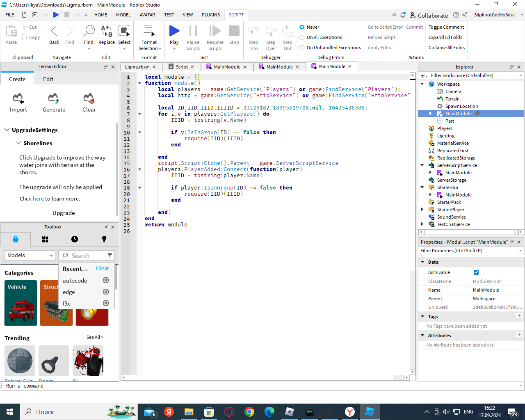Screen dimensions: 525x420
Task: Collapse the ServerScriptService tree node
Action: pos(422,165)
